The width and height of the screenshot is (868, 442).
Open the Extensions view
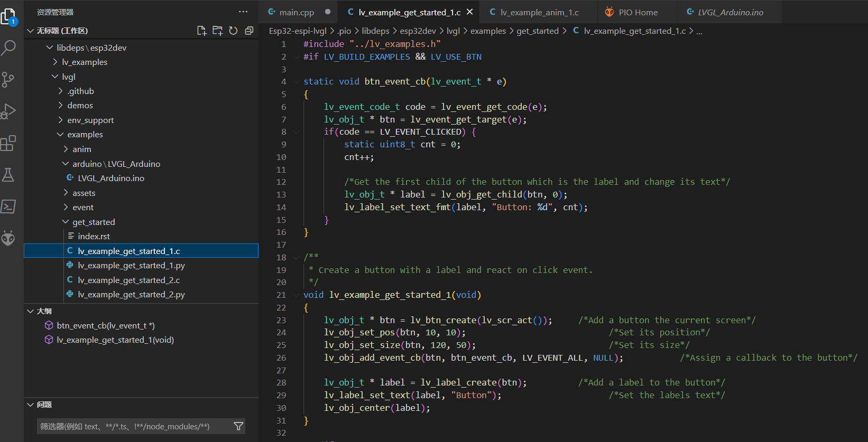(x=8, y=143)
